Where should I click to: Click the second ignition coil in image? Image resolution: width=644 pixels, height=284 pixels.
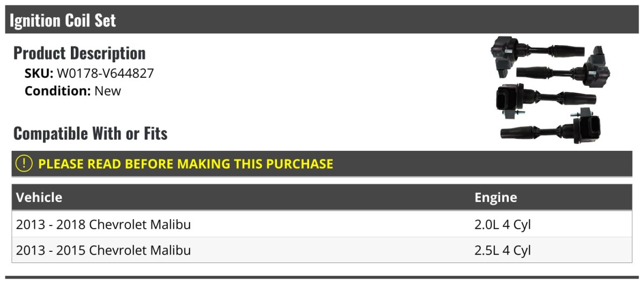563,70
